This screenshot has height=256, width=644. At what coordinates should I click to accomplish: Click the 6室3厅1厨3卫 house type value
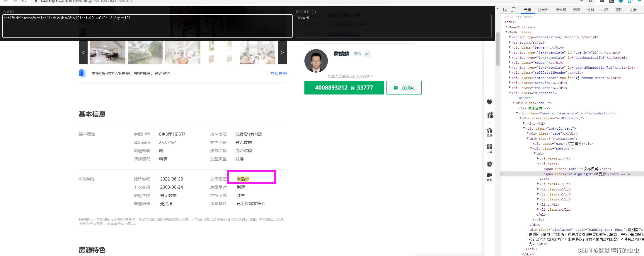click(x=172, y=134)
